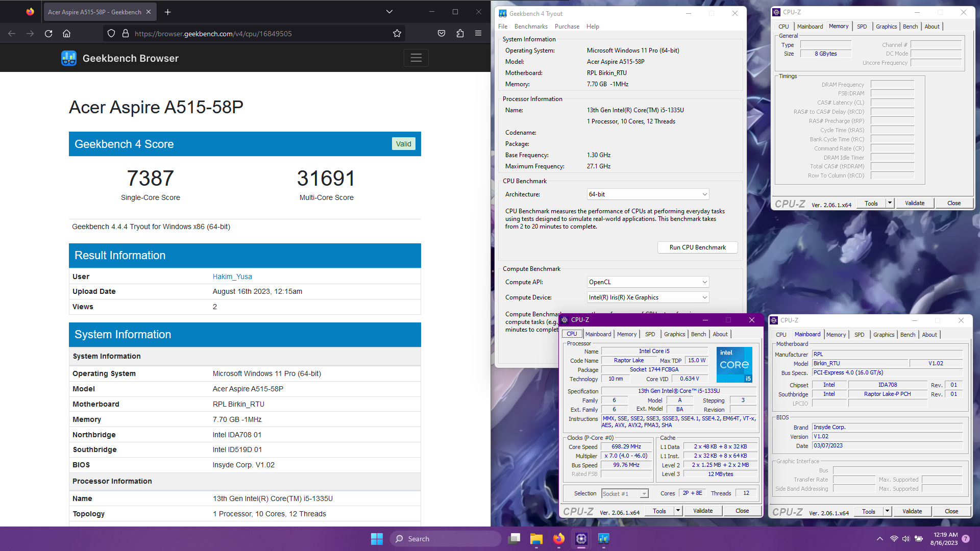Viewport: 980px width, 551px height.
Task: Open the Architecture 64-bit dropdown
Action: (x=648, y=194)
